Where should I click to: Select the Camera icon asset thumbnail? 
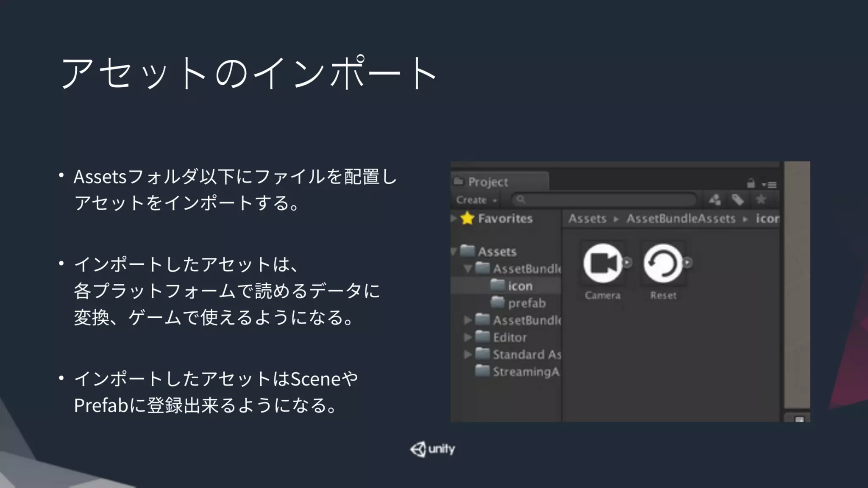(x=603, y=263)
